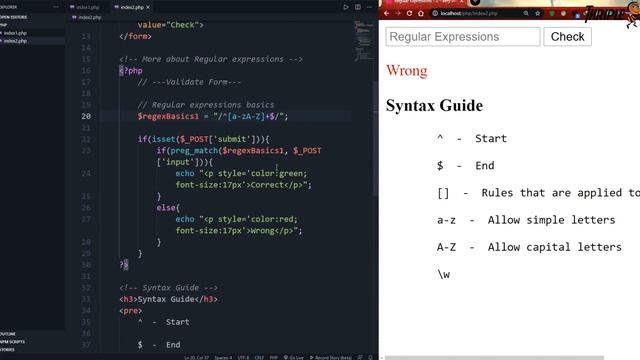Open Explorer panel ellipsis menu
Image resolution: width=640 pixels, height=360 pixels.
56,7
